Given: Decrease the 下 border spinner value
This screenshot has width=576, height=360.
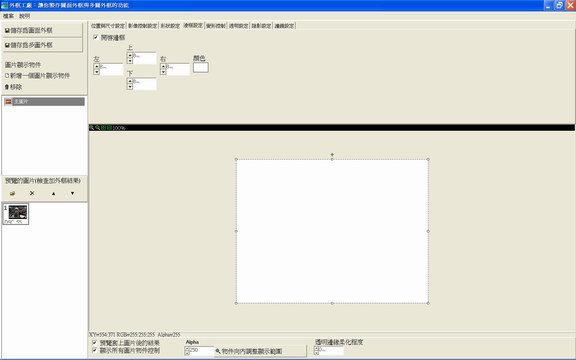Looking at the screenshot, I should (x=130, y=87).
